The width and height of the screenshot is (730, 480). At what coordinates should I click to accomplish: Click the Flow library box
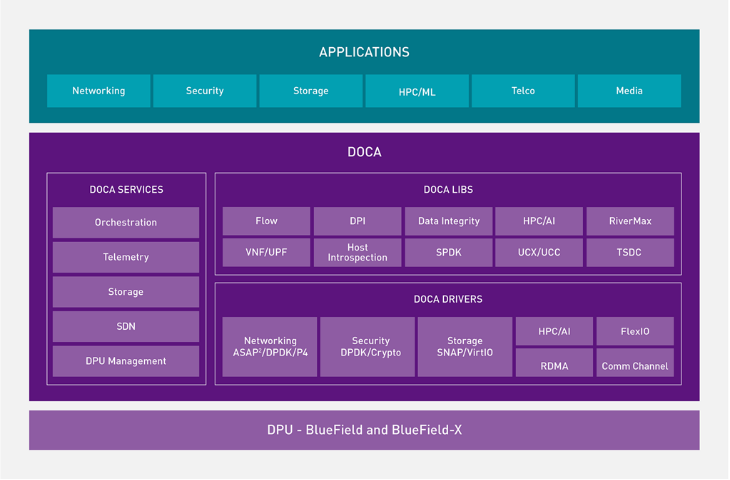tap(266, 221)
